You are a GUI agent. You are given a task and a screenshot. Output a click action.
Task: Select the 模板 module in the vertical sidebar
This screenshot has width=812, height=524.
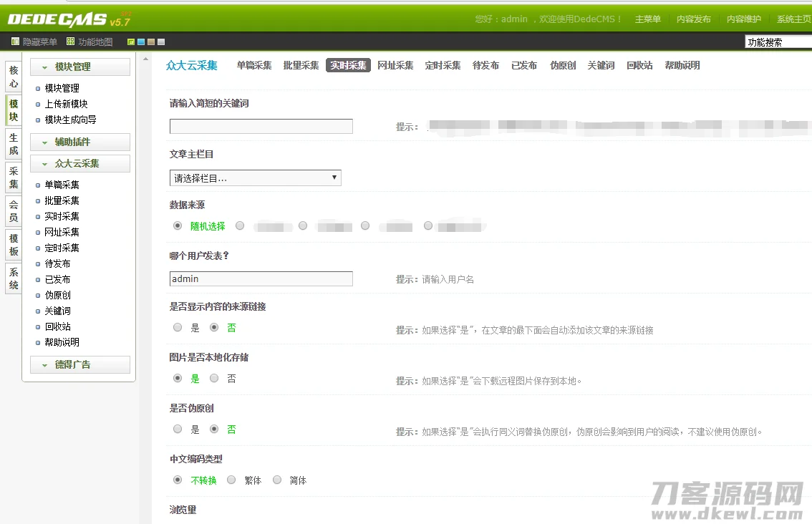click(x=14, y=244)
